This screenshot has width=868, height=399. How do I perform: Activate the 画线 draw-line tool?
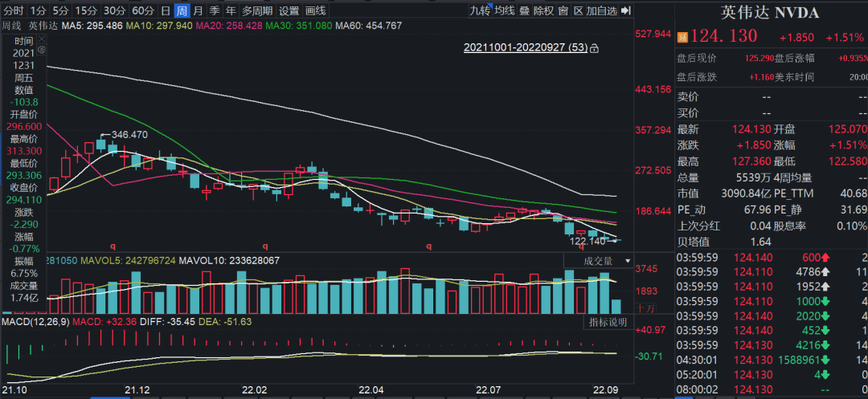316,10
